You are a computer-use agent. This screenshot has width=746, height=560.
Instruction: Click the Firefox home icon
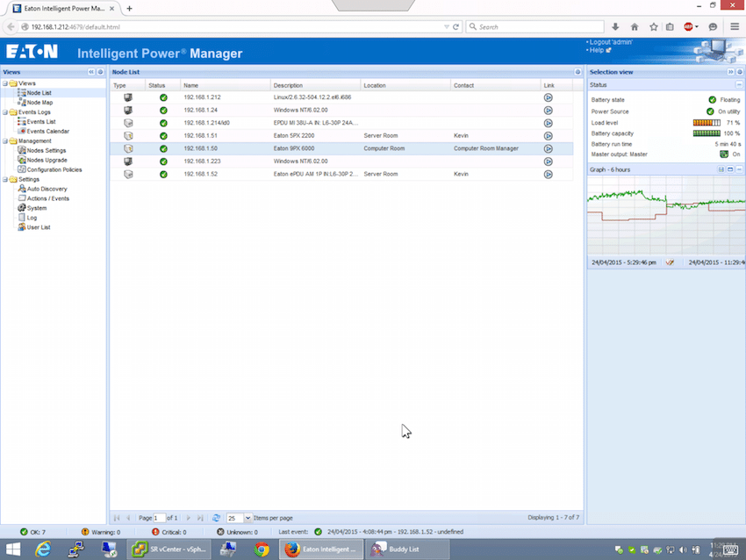(x=635, y=27)
